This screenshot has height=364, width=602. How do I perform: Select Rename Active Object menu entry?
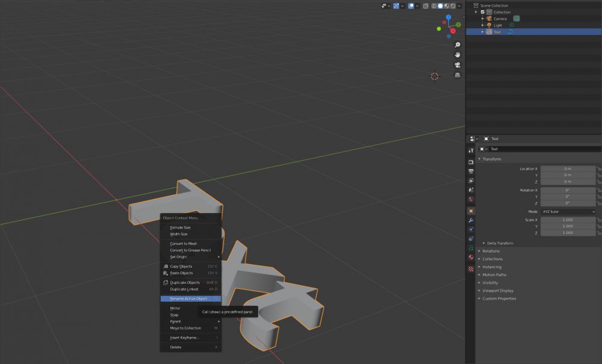click(190, 298)
